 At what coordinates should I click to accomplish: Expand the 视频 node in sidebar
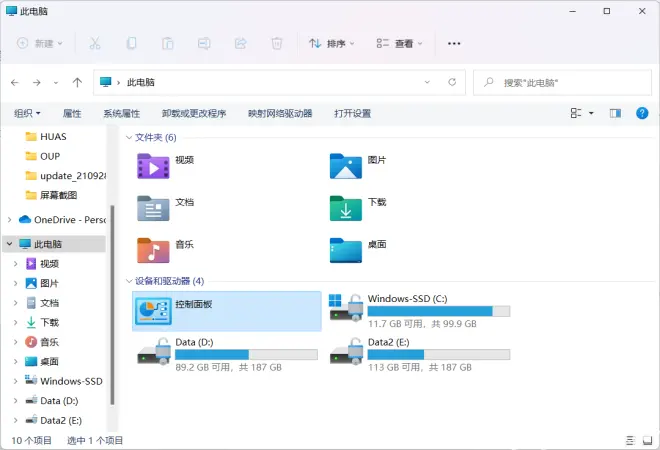click(16, 264)
